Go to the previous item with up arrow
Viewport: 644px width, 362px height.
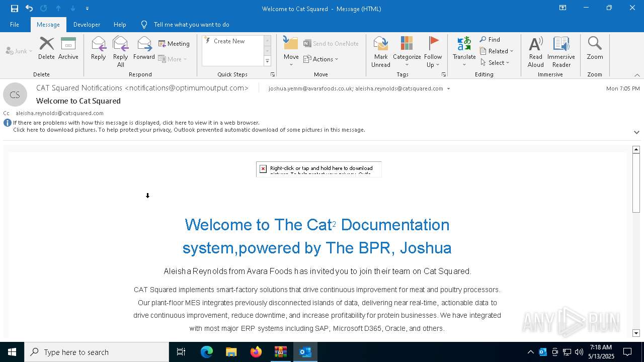click(x=58, y=8)
